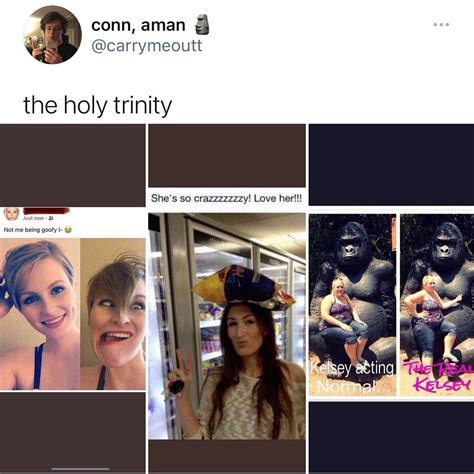The image size is (474, 474).
Task: Click the audience icon next to 'Just now'
Action: click(52, 218)
